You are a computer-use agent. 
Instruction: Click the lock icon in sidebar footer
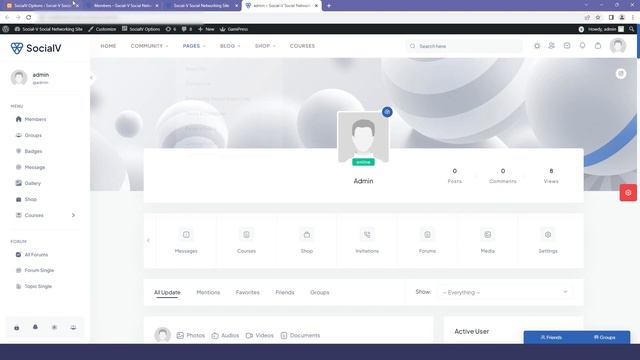[17, 327]
